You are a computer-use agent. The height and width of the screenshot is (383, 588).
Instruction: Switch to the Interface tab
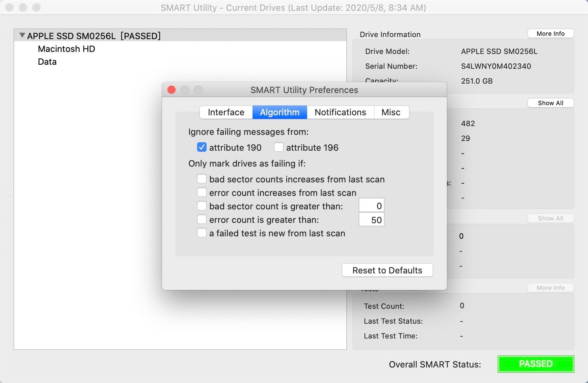click(x=226, y=112)
